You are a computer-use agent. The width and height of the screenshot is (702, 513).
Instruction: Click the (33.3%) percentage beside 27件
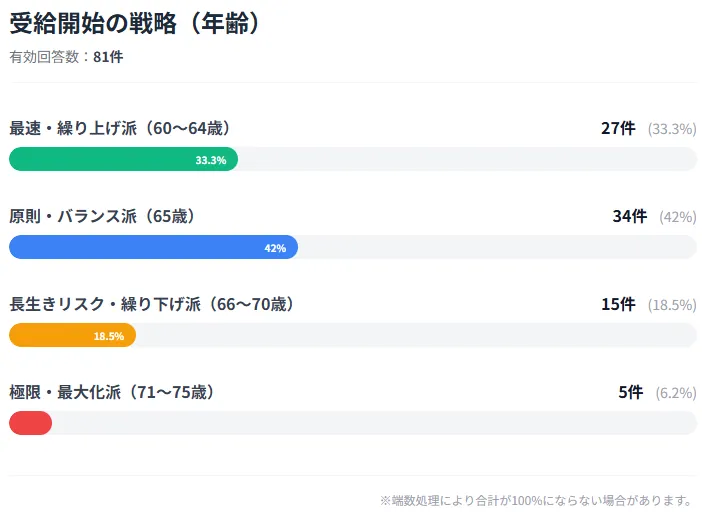click(671, 129)
